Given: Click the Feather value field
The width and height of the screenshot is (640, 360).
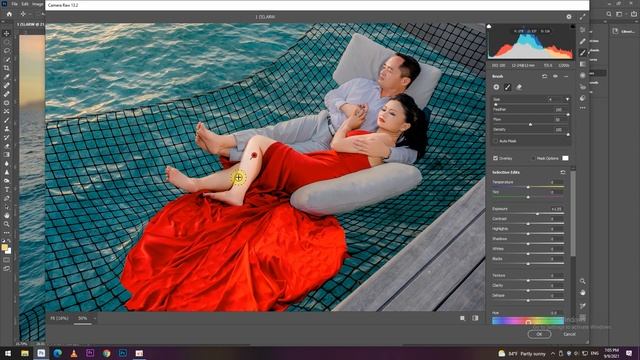Looking at the screenshot, I should pyautogui.click(x=558, y=109).
